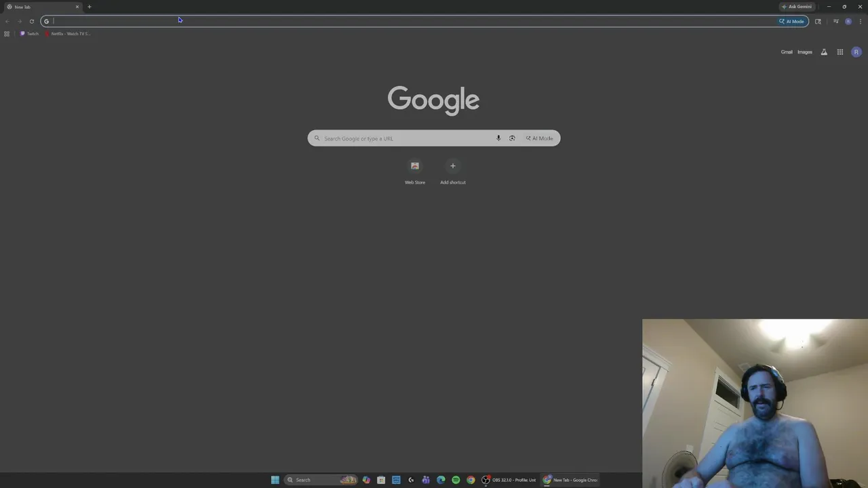The height and width of the screenshot is (488, 868).
Task: Open the Windows Start menu
Action: [x=275, y=480]
